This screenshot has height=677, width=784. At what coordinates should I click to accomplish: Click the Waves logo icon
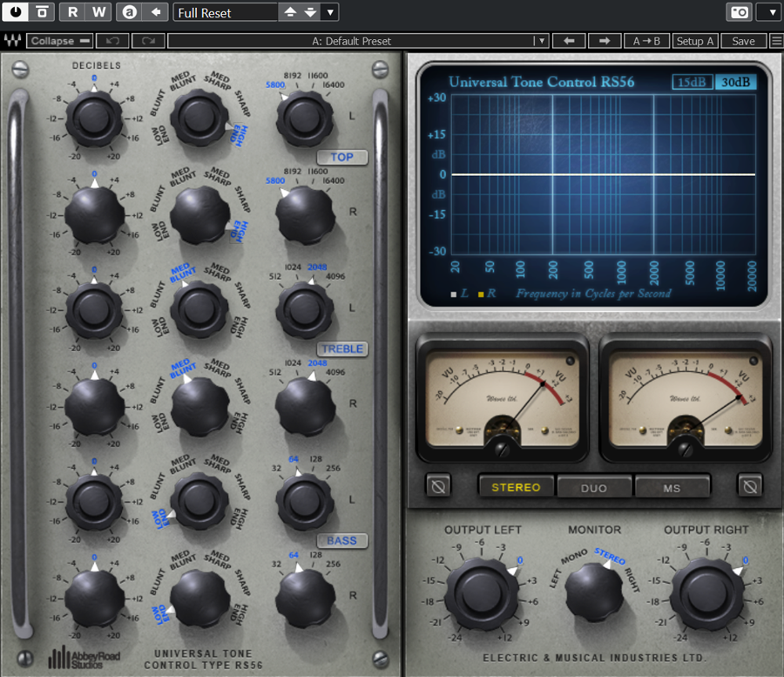(x=12, y=40)
